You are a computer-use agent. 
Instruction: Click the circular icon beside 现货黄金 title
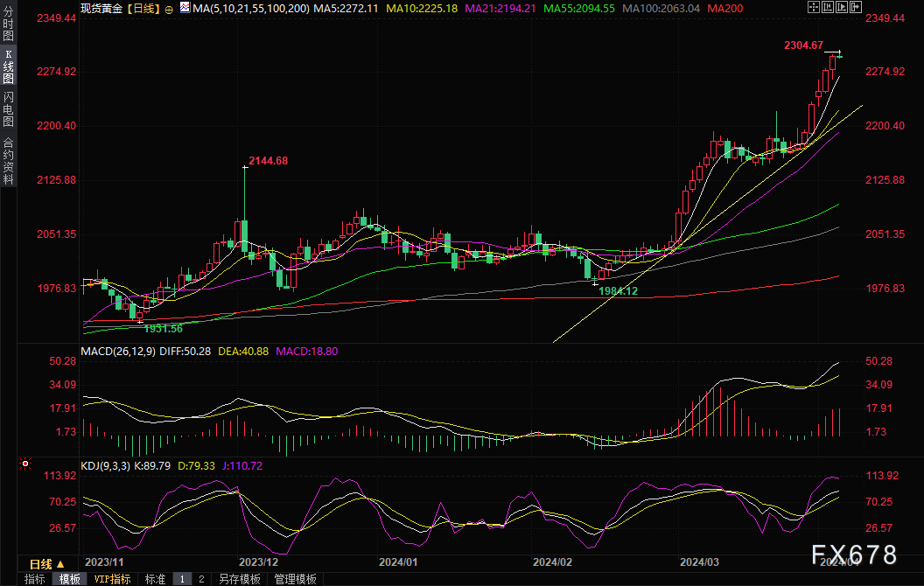tap(169, 10)
